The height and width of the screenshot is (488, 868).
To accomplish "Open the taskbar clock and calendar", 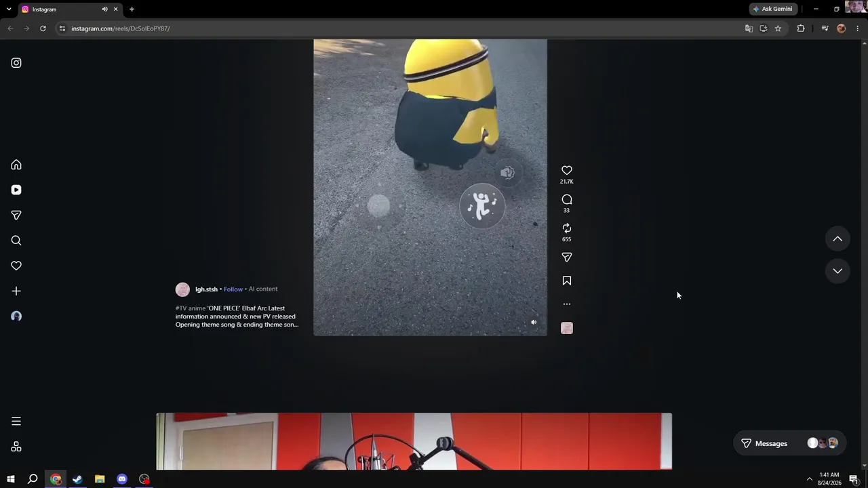I will tap(829, 479).
